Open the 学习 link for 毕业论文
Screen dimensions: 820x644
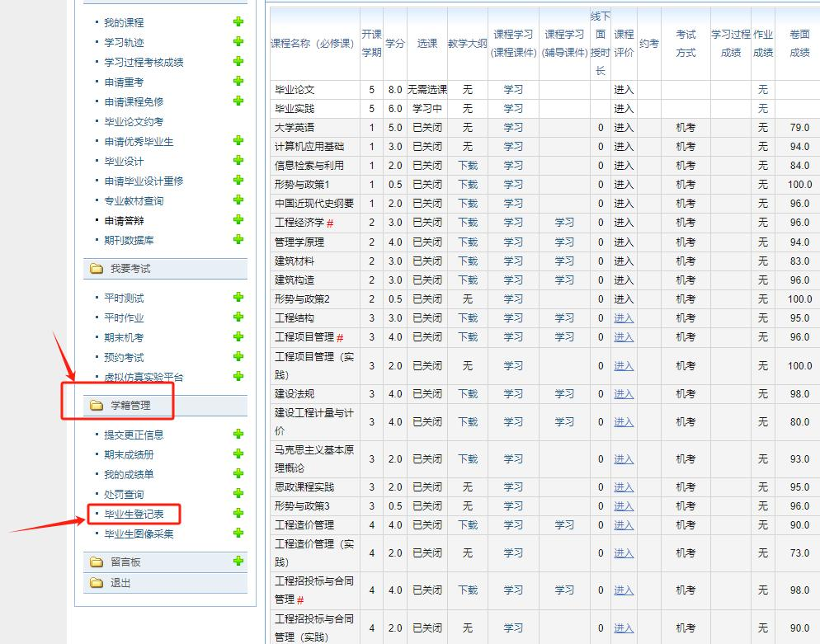pyautogui.click(x=513, y=89)
